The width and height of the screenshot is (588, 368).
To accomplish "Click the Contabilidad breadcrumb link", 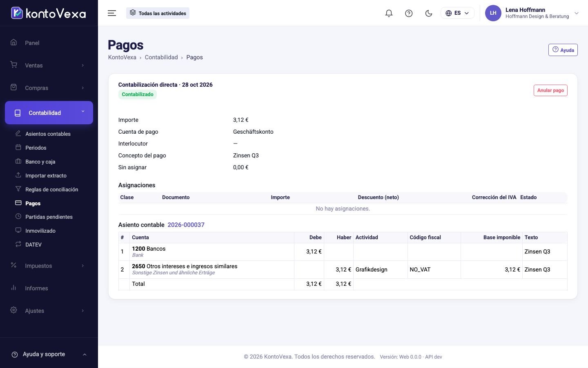I will [x=161, y=57].
